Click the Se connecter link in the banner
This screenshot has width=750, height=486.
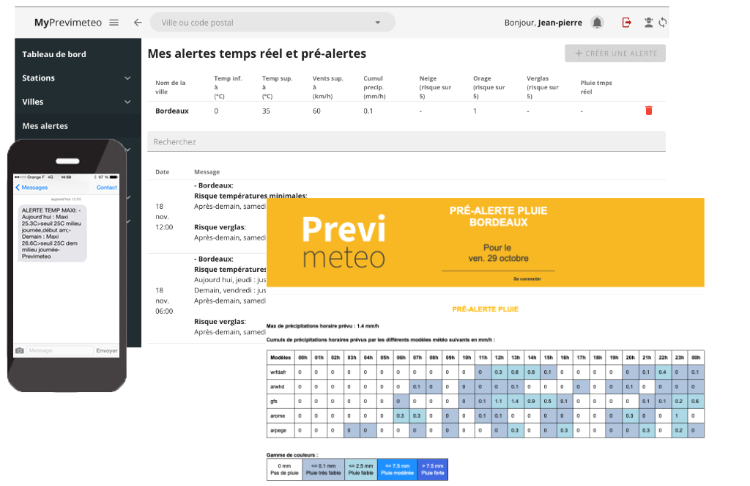pyautogui.click(x=527, y=279)
